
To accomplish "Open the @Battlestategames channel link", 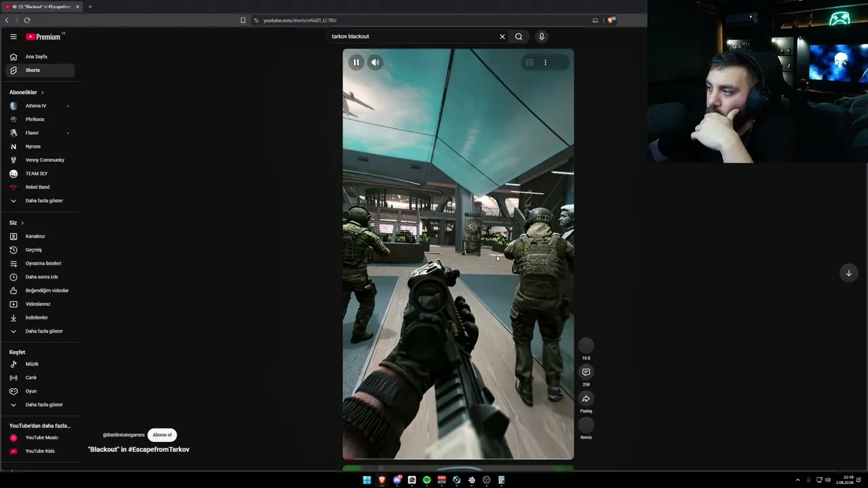I will tap(123, 435).
